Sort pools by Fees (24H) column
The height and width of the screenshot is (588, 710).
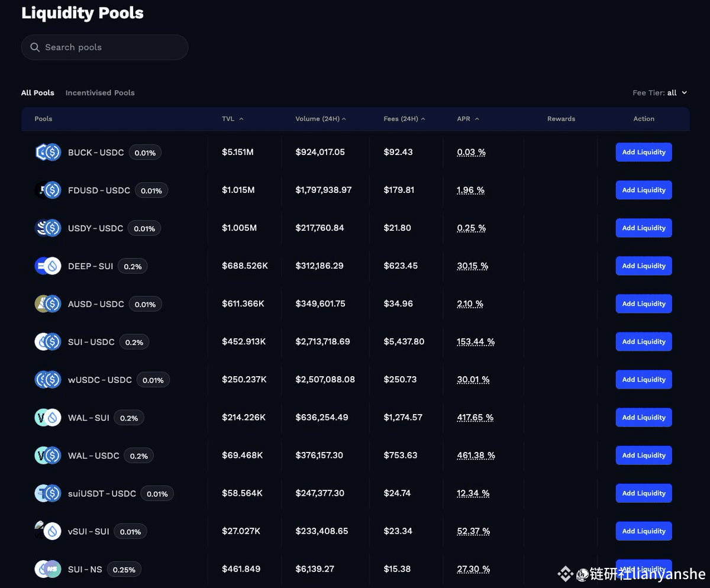404,119
